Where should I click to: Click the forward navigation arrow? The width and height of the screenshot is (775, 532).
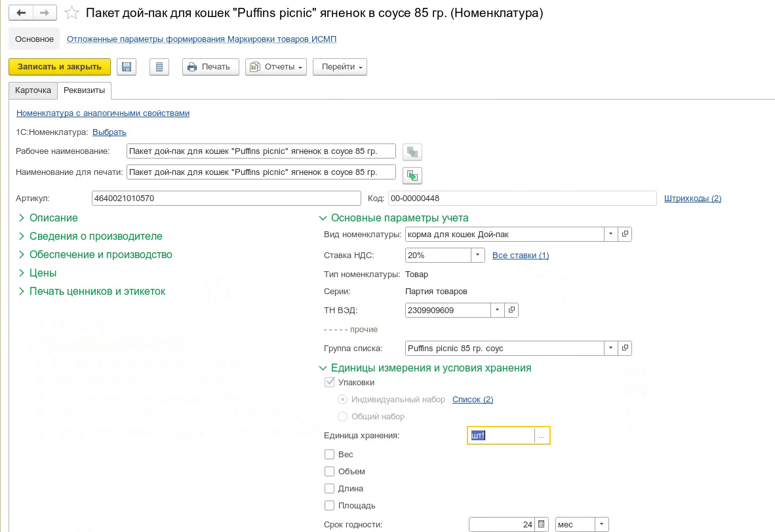(x=45, y=13)
